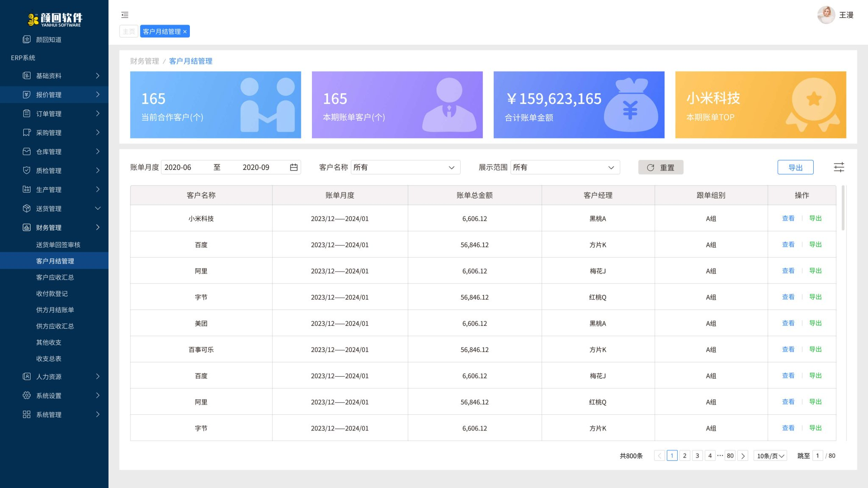Click the 仓库管理 box icon
Image resolution: width=868 pixels, height=488 pixels.
tap(26, 151)
